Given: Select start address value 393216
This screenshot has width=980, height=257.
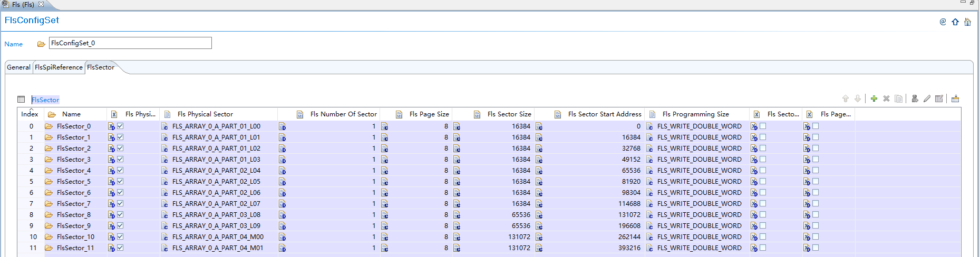Looking at the screenshot, I should [x=629, y=248].
